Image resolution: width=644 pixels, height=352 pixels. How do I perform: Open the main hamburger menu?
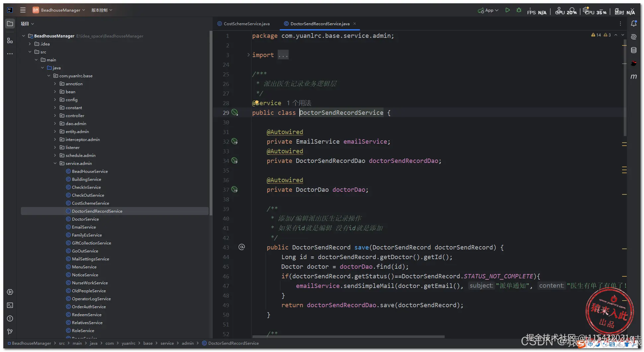pos(23,10)
